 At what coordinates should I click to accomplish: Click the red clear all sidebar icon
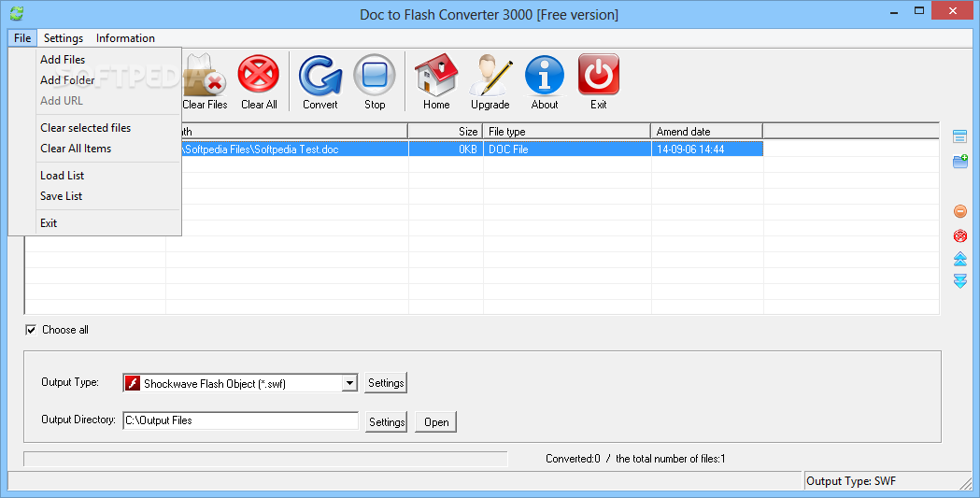(x=960, y=235)
